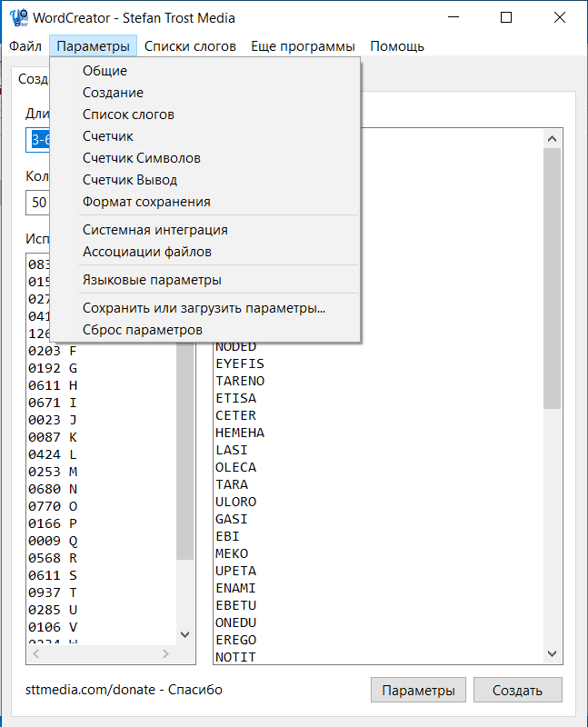
Task: Click the Параметры button beside Создать
Action: (418, 690)
